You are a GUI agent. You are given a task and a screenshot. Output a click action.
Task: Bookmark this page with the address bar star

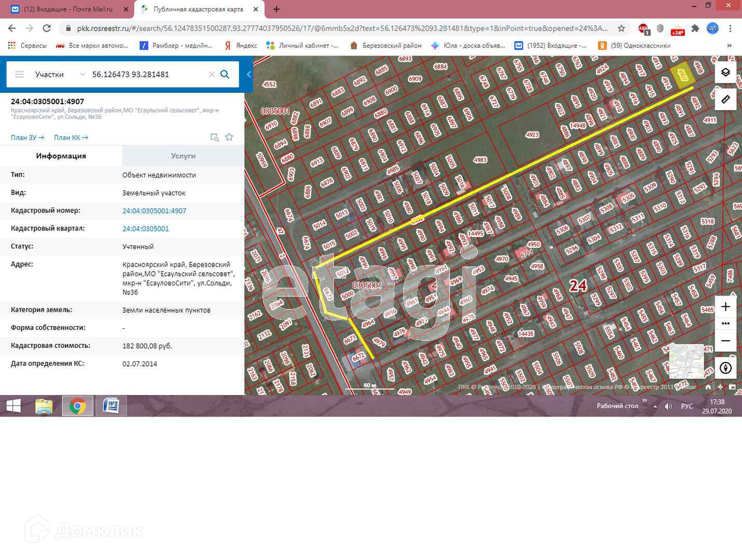(x=621, y=29)
